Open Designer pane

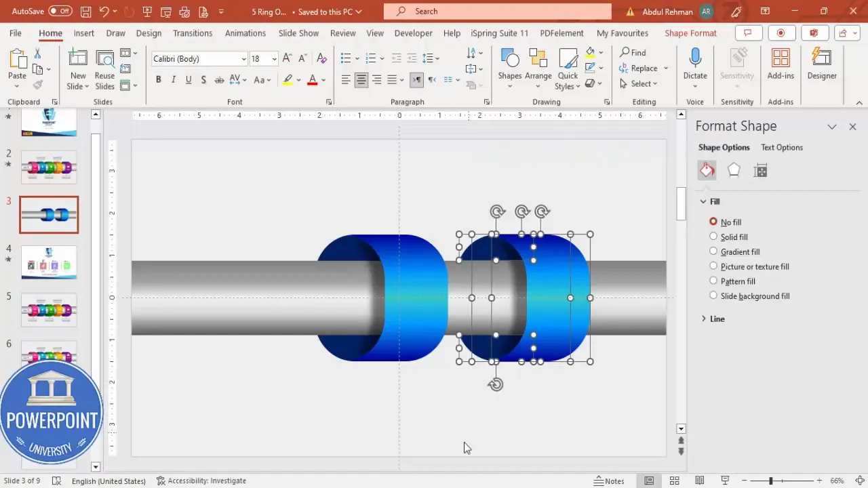pos(822,64)
